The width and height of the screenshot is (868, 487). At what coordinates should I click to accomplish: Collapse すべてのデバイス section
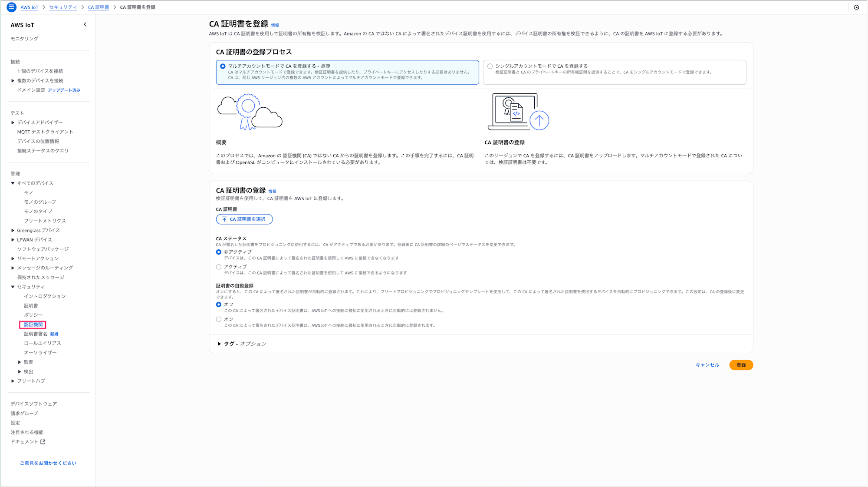click(x=13, y=183)
